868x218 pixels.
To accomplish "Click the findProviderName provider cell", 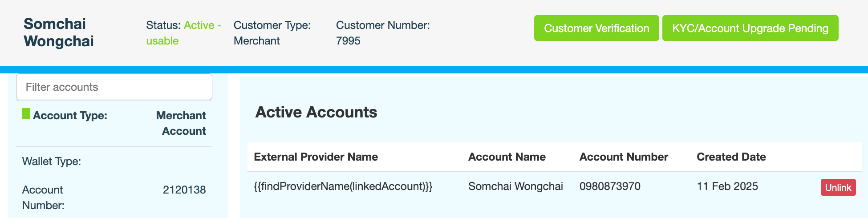I will point(343,186).
